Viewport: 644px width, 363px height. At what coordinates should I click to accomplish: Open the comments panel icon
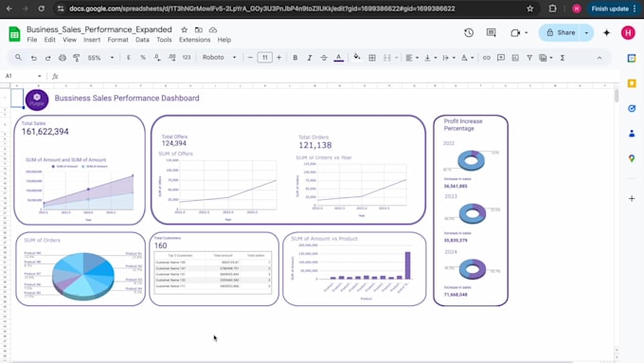pyautogui.click(x=491, y=33)
